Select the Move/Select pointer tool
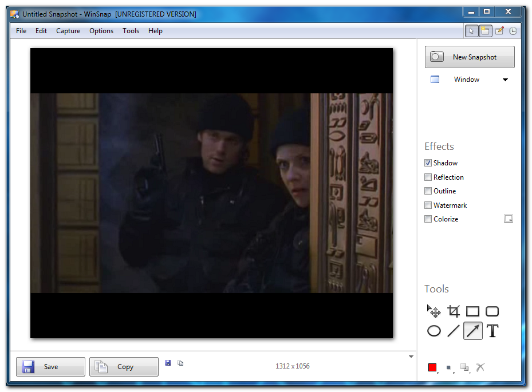The height and width of the screenshot is (392, 532). point(434,311)
